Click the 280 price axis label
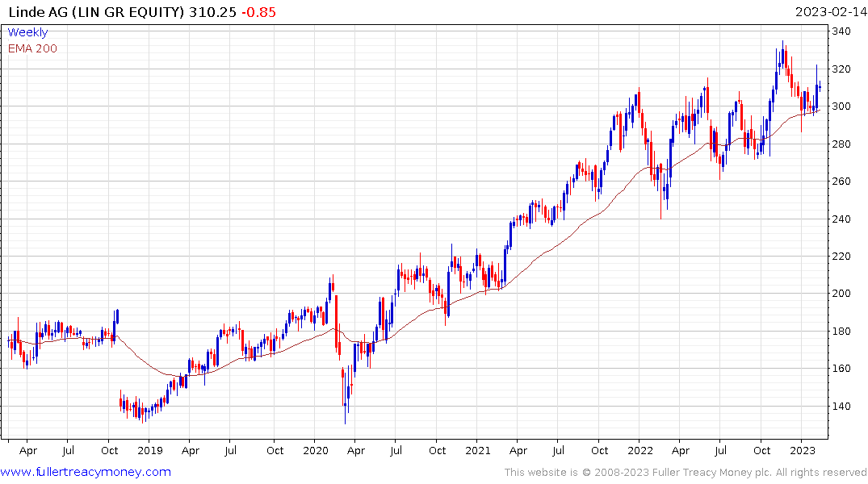The height and width of the screenshot is (484, 868). [841, 144]
